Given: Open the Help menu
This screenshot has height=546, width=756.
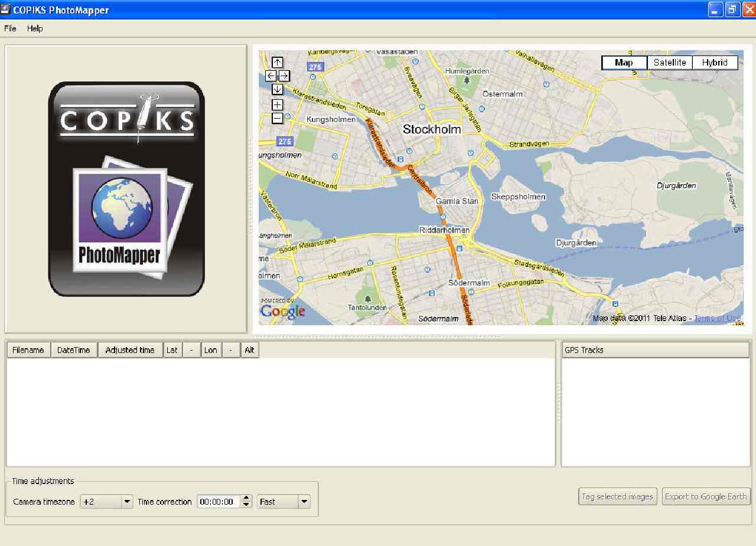Looking at the screenshot, I should pos(35,28).
